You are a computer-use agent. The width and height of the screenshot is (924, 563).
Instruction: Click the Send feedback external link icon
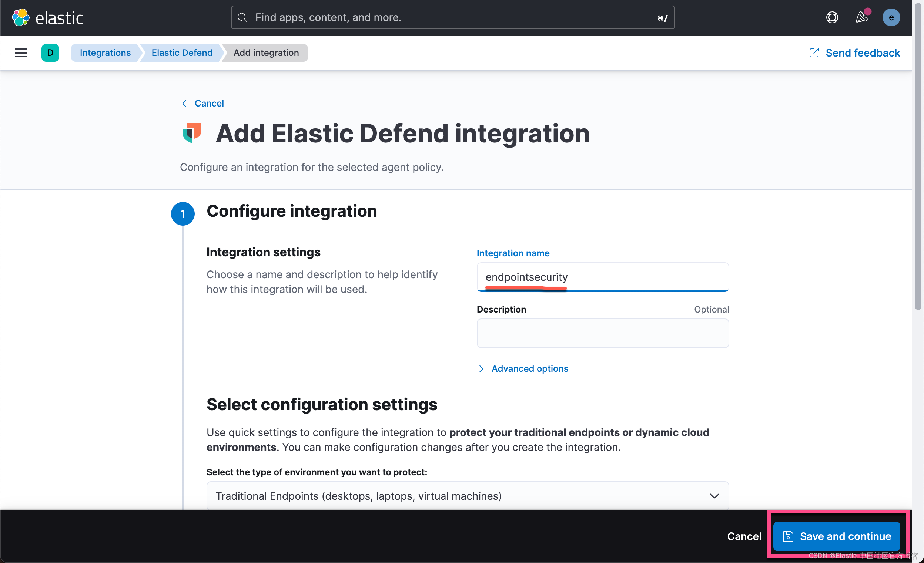tap(814, 53)
